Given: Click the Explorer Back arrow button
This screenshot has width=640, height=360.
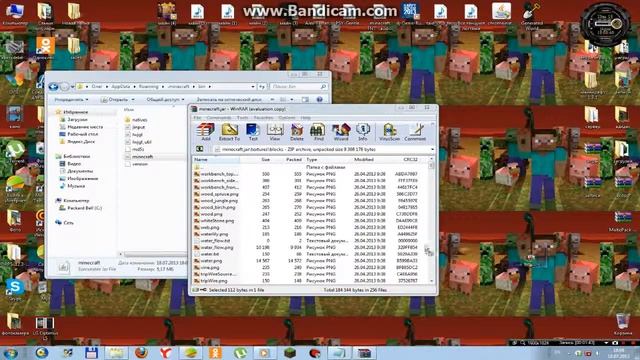Looking at the screenshot, I should [53, 87].
